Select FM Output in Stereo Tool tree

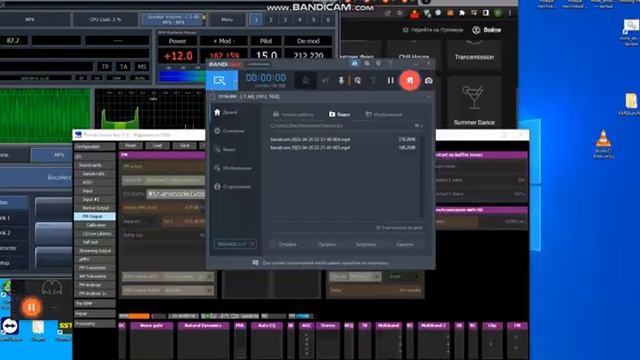[x=95, y=216]
